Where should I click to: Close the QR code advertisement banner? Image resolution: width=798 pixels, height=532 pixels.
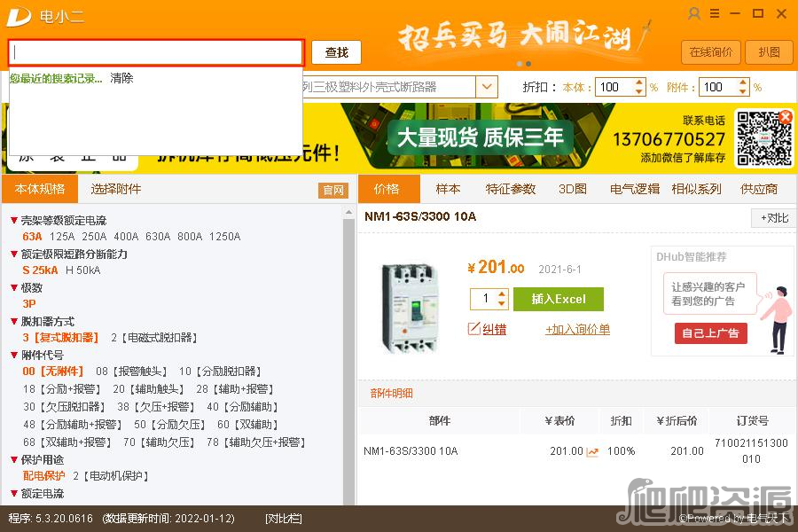click(786, 116)
